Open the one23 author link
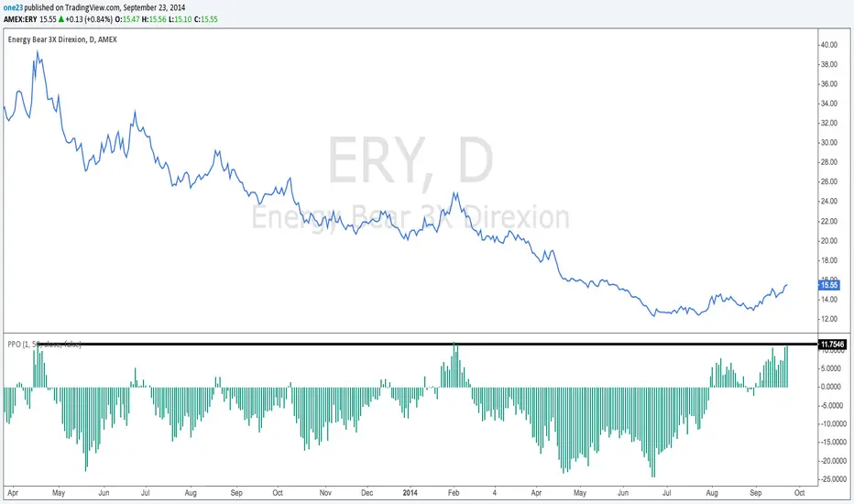 tap(13, 7)
